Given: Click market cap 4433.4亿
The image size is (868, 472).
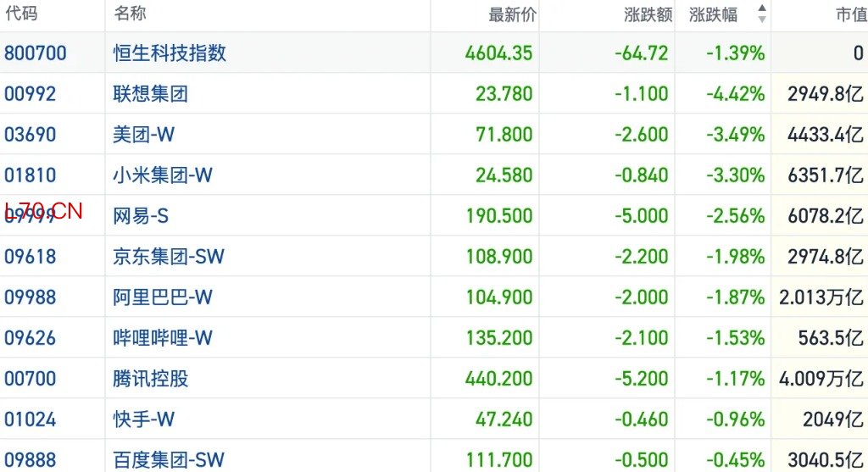Looking at the screenshot, I should [826, 135].
